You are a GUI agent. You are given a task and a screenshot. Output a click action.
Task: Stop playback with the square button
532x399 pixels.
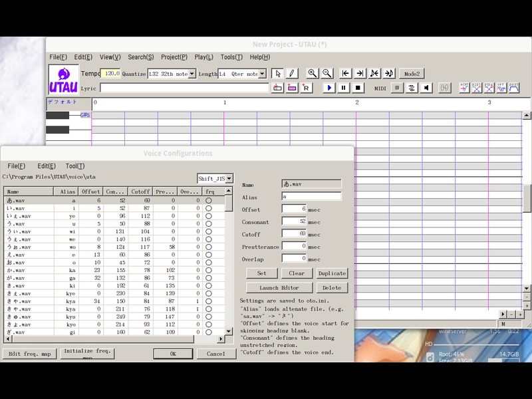tap(358, 88)
